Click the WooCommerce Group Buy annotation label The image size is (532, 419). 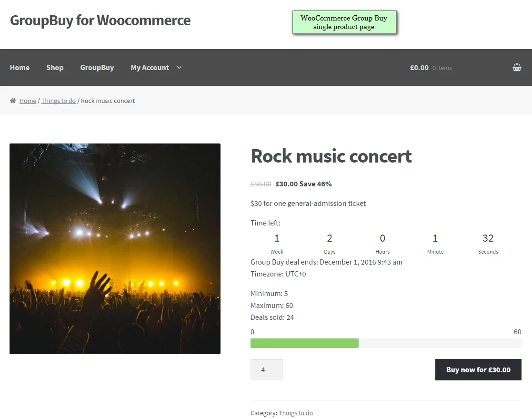coord(344,22)
